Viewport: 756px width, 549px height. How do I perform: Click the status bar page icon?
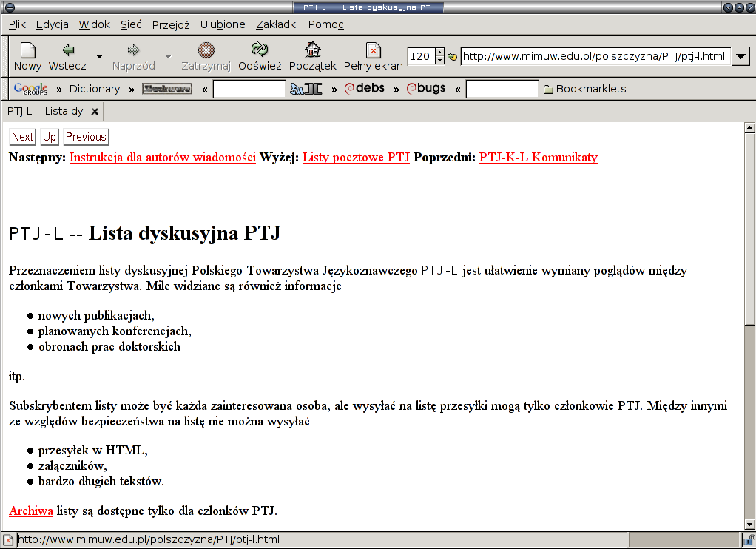pyautogui.click(x=8, y=540)
